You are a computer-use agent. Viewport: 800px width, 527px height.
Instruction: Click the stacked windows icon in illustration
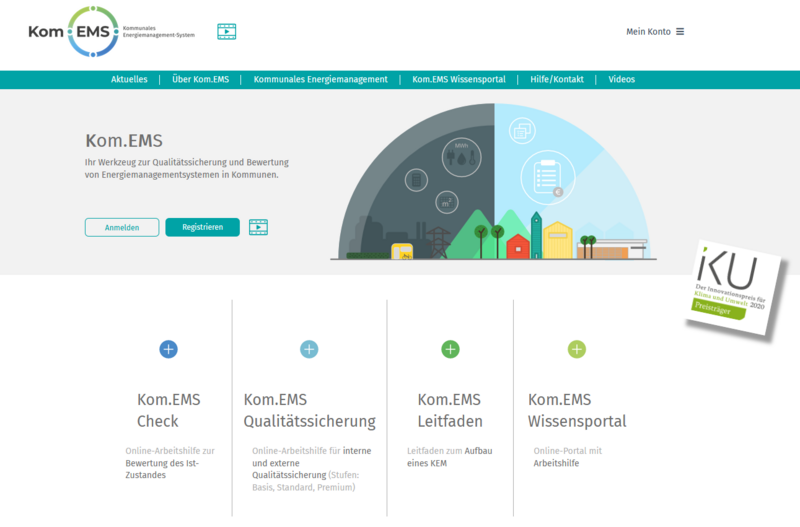pyautogui.click(x=522, y=131)
